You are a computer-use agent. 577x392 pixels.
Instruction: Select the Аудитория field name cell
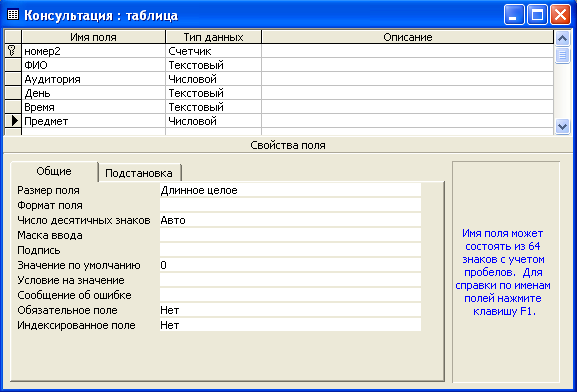coord(93,79)
